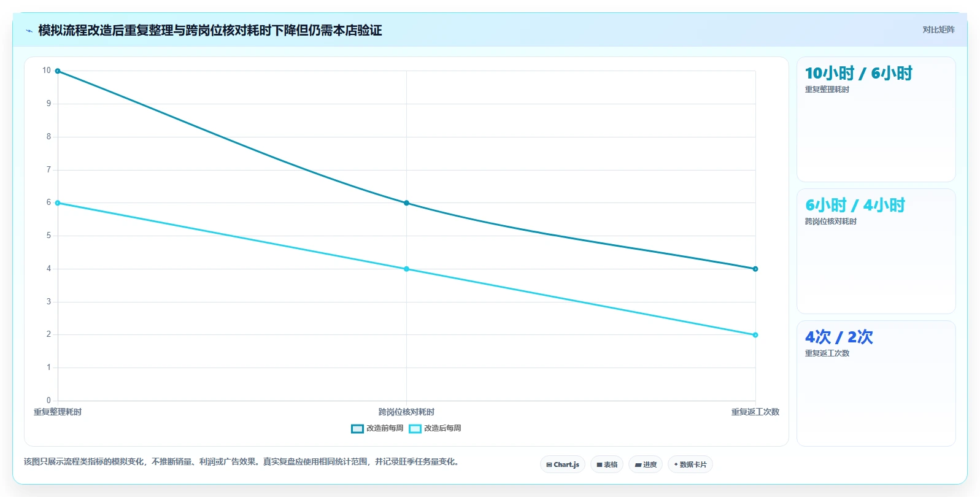The width and height of the screenshot is (980, 497).
Task: Click the 改造后 point at 跨岗位核对耗时 value 4
Action: (x=406, y=269)
